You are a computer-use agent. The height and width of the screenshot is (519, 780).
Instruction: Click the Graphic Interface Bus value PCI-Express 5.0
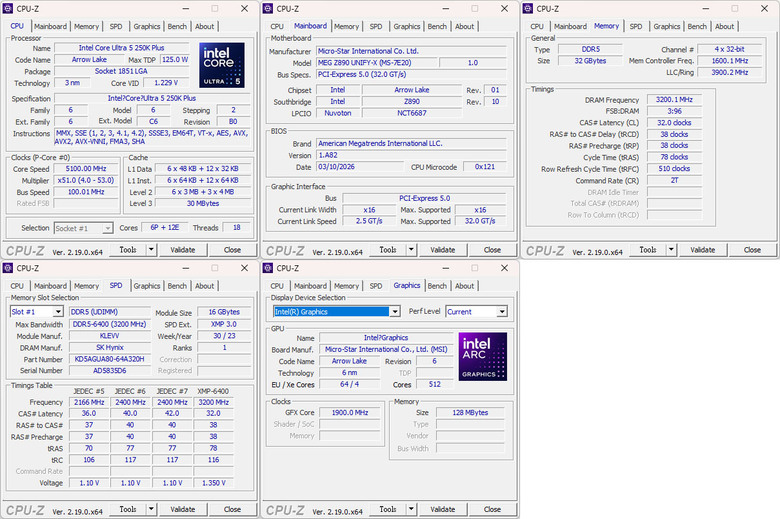pos(424,198)
